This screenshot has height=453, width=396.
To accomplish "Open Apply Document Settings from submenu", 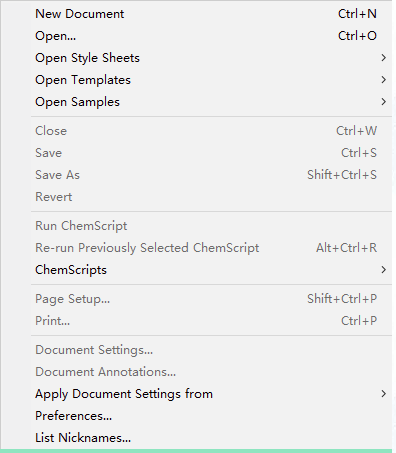I will (211, 394).
